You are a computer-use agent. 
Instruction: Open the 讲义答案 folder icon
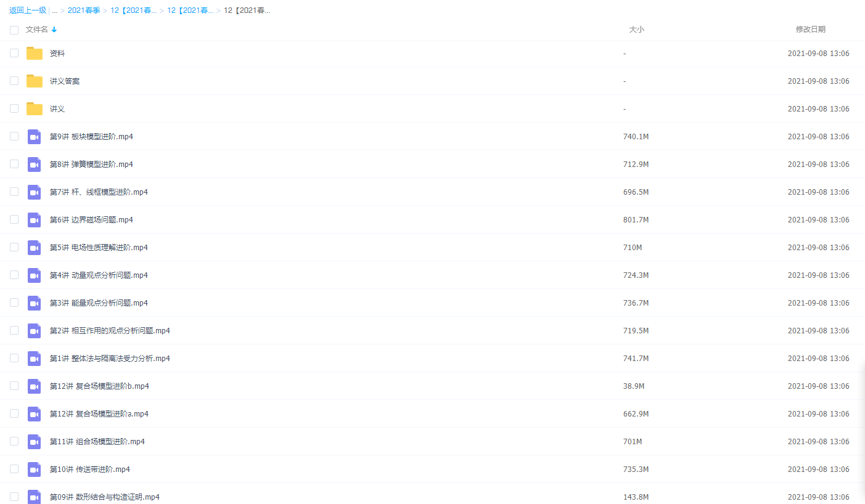click(x=35, y=81)
